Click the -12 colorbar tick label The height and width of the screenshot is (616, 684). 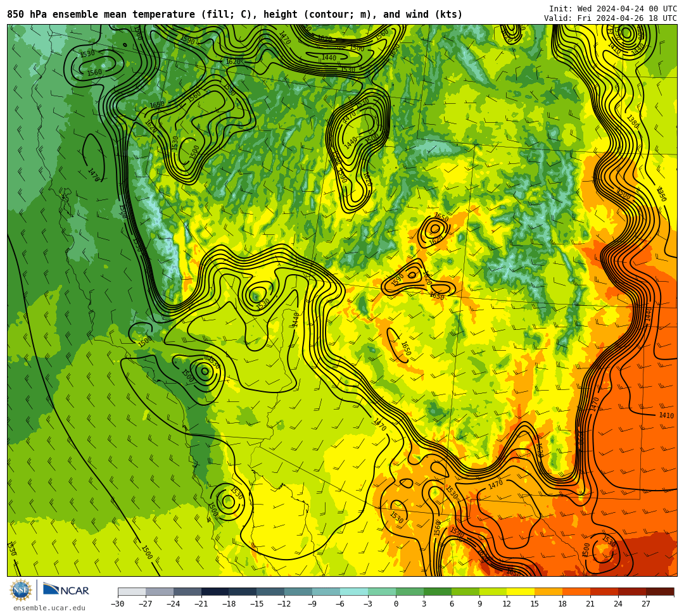[285, 604]
